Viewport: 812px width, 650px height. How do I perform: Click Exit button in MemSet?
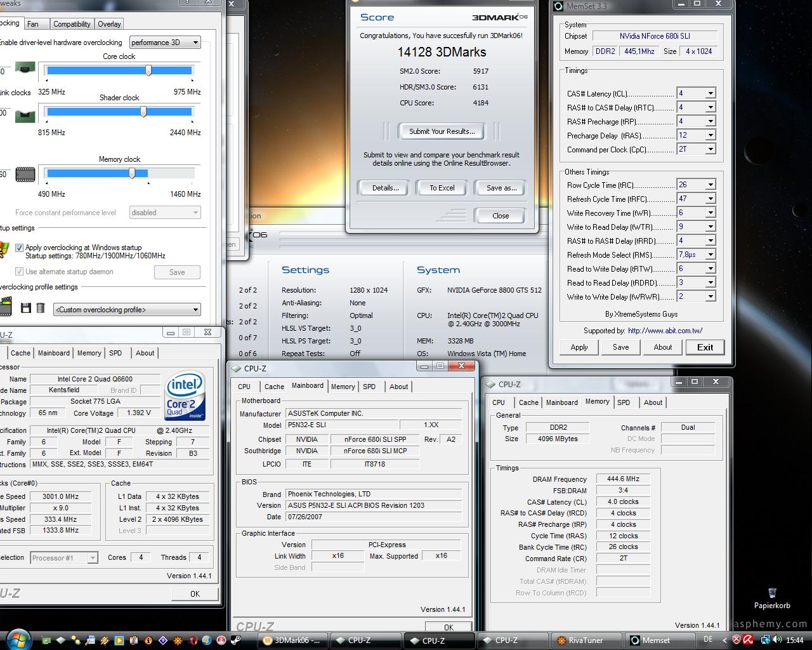click(705, 347)
